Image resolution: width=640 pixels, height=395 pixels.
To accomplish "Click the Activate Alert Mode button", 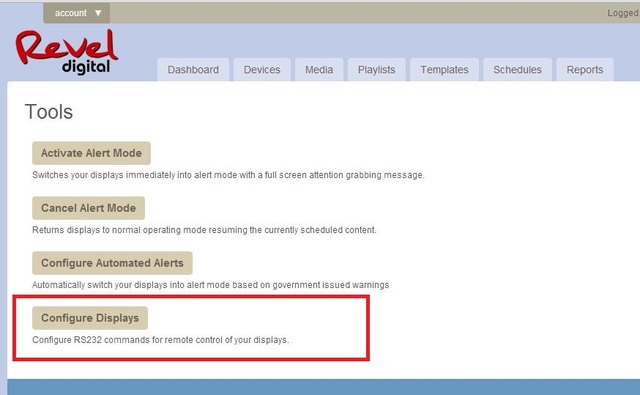I will point(91,153).
